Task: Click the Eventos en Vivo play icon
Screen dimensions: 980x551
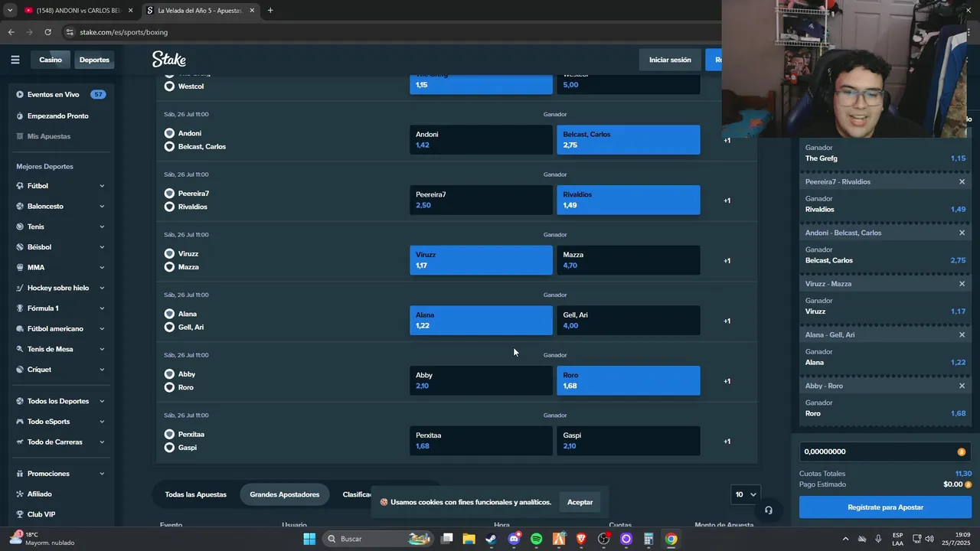Action: [20, 95]
